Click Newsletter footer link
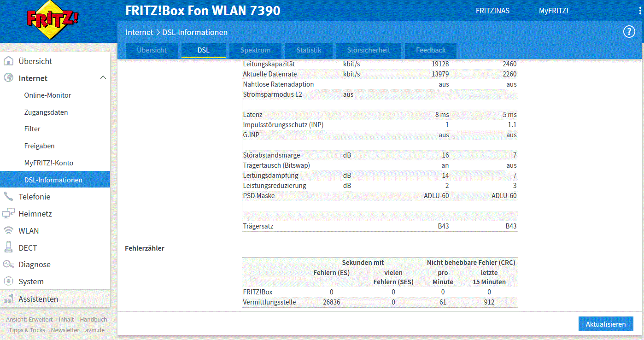The width and height of the screenshot is (644, 340). (x=65, y=330)
